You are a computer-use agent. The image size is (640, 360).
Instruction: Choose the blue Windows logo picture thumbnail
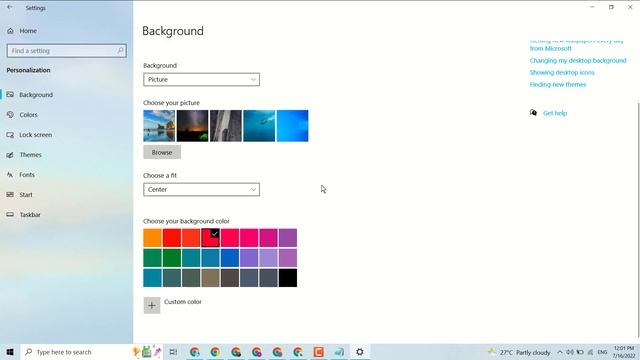[293, 126]
